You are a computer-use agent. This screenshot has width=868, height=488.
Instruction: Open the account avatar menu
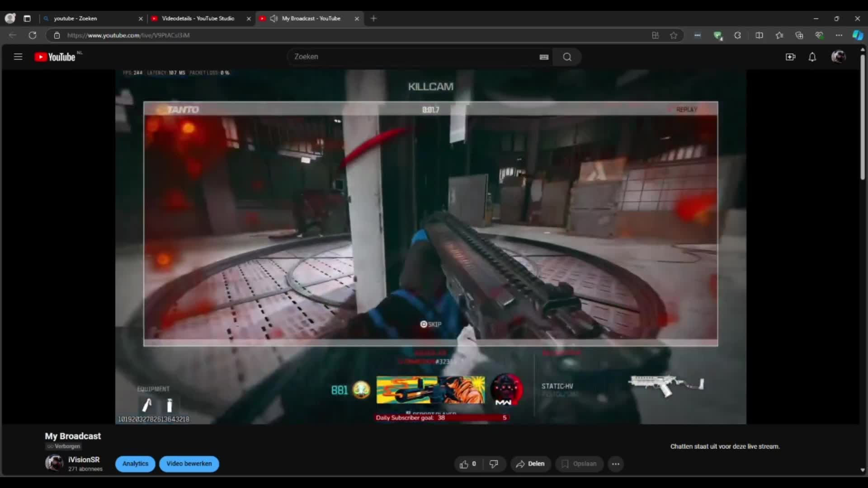pos(839,57)
